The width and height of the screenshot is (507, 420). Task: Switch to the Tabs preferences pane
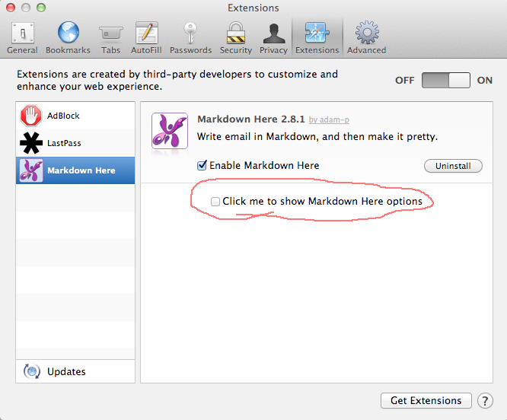(110, 38)
